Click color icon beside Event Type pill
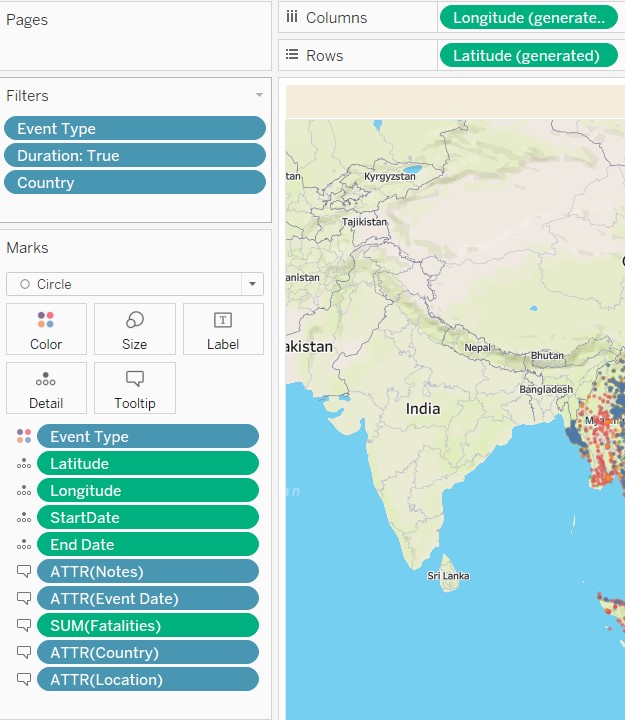Image resolution: width=625 pixels, height=720 pixels. 24,436
